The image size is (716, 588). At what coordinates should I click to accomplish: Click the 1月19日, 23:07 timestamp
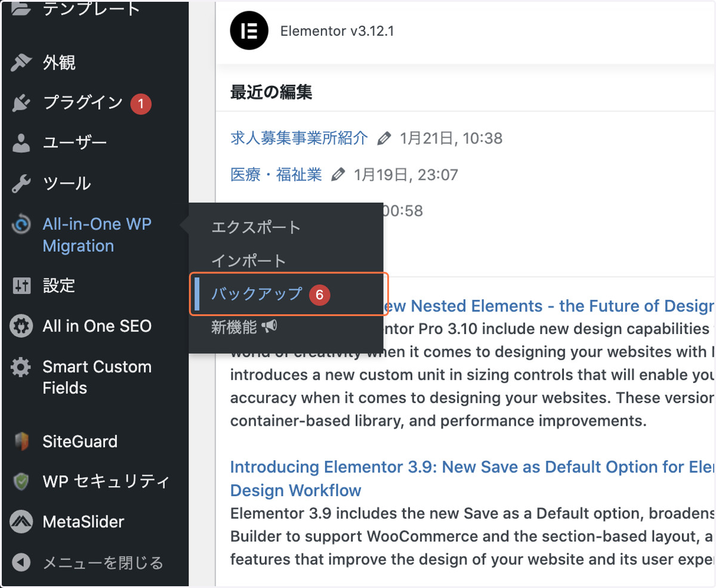(406, 175)
